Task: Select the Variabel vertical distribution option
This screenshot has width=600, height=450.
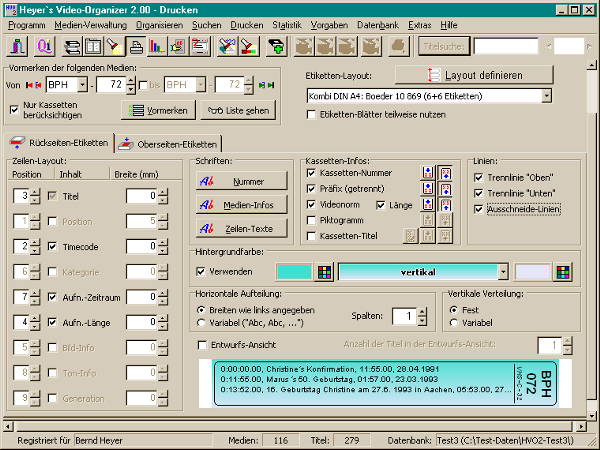Action: [x=454, y=323]
